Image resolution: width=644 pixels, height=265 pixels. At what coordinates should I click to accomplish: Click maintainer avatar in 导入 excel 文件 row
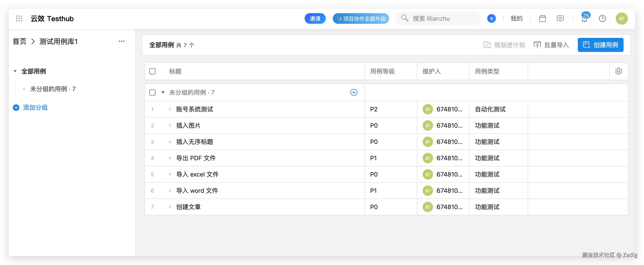pos(428,174)
